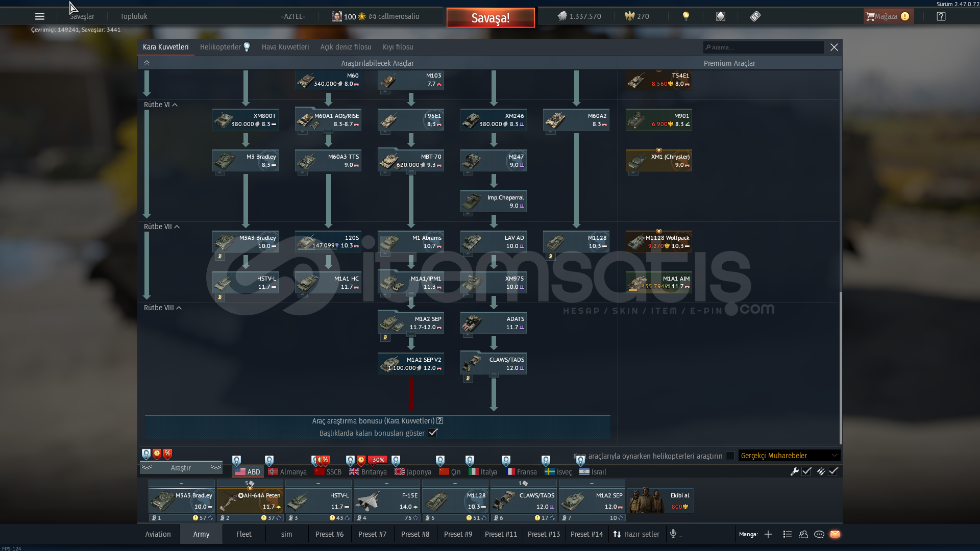Add a new squad member plus icon
The image size is (980, 551).
point(768,534)
